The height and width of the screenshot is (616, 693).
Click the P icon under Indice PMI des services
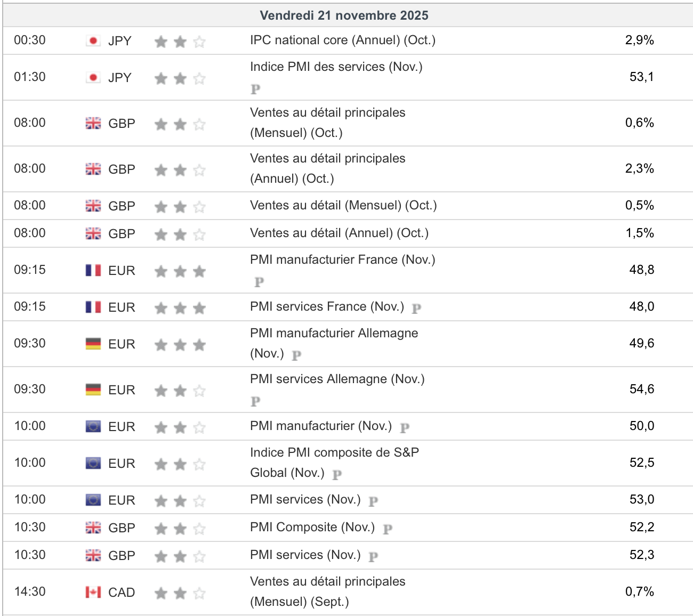pyautogui.click(x=256, y=89)
